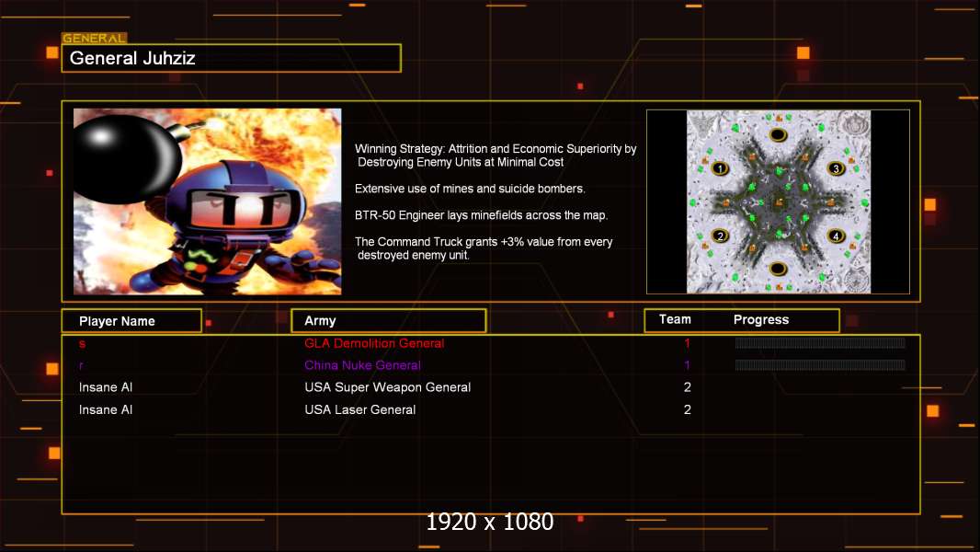
Task: Click 'China Nuke General' army entry
Action: pos(362,365)
